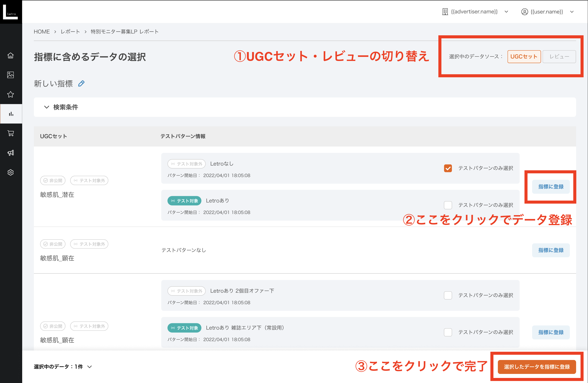
Task: Click 選択したデータを指標に登録 button
Action: coord(537,367)
